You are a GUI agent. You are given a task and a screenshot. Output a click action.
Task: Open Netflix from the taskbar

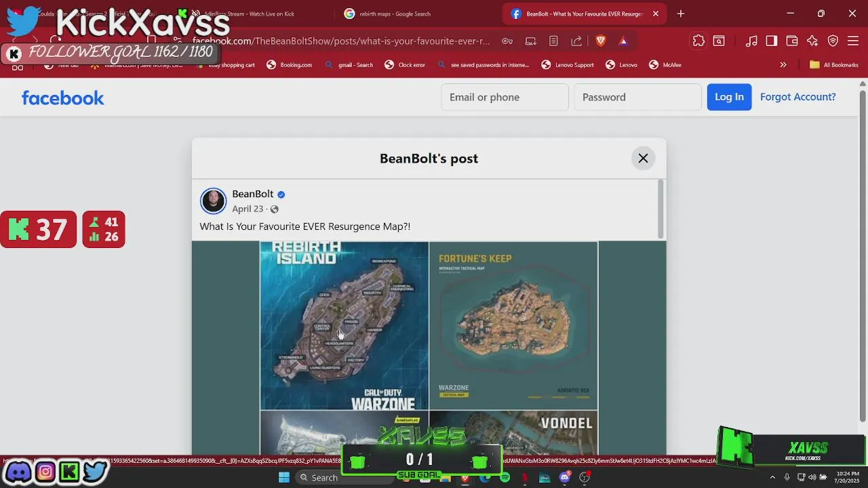[524, 477]
